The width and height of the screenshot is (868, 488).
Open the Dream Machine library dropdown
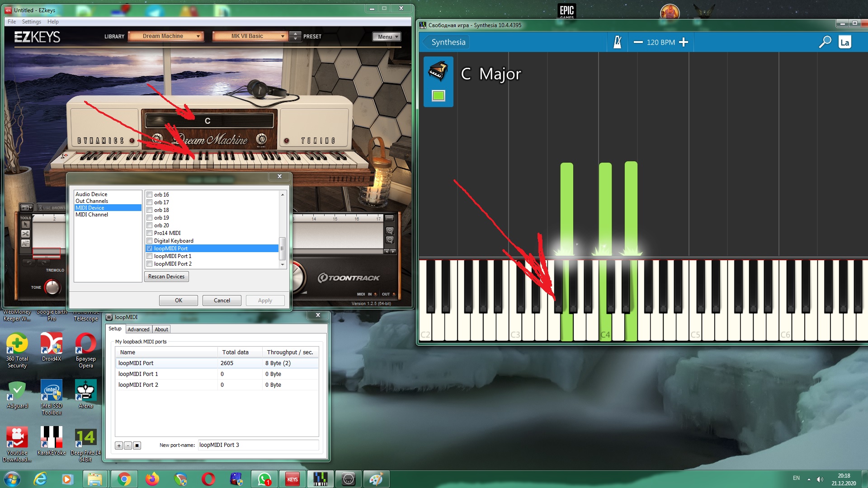(x=166, y=36)
